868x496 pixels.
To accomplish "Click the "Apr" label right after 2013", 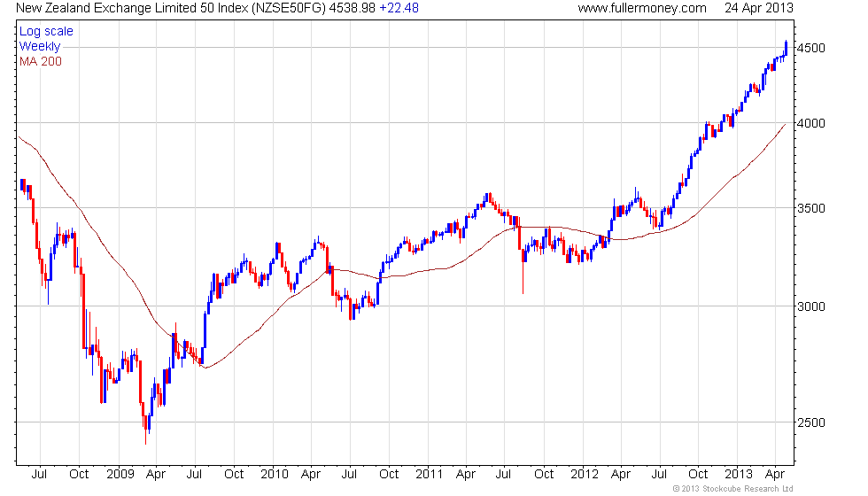I will [x=774, y=474].
